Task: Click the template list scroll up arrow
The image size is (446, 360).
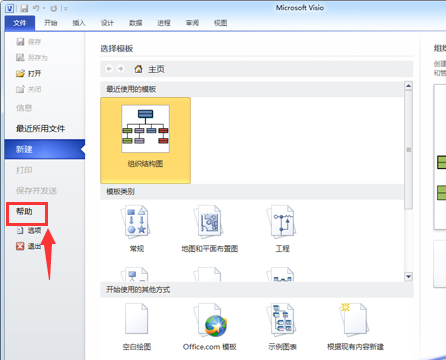Action: coord(408,86)
